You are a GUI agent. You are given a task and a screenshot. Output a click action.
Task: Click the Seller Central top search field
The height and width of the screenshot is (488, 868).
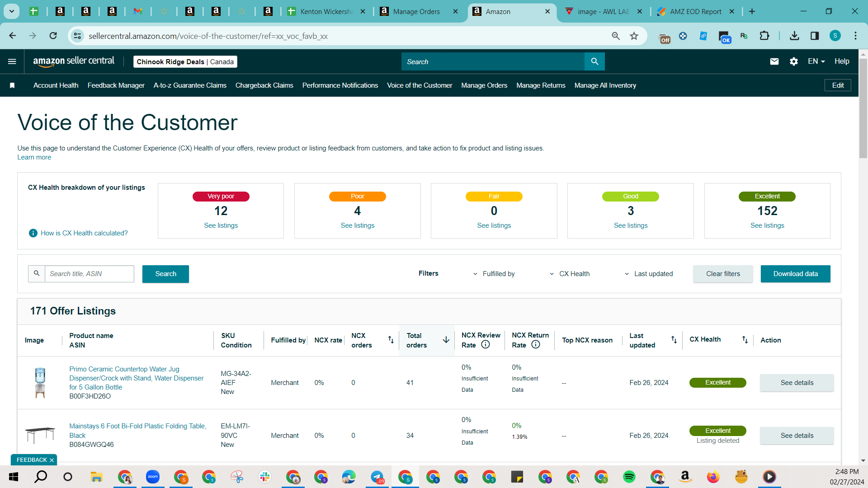click(x=493, y=61)
